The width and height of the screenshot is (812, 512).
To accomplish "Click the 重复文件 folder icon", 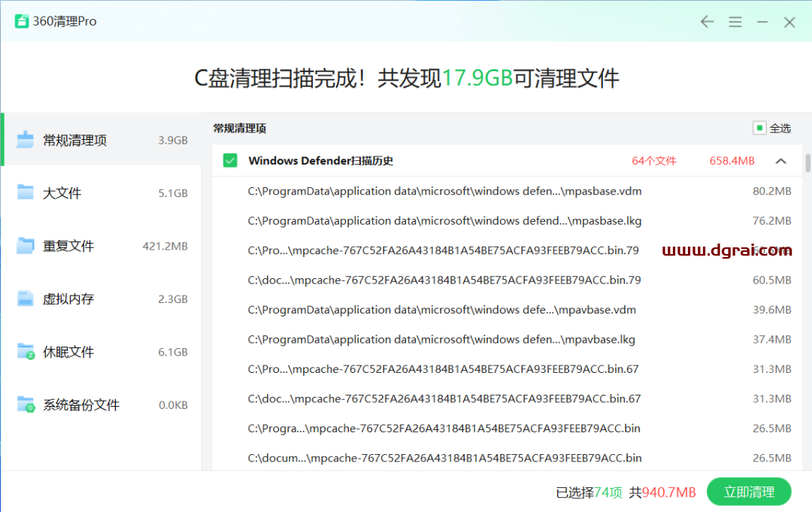I will click(25, 245).
